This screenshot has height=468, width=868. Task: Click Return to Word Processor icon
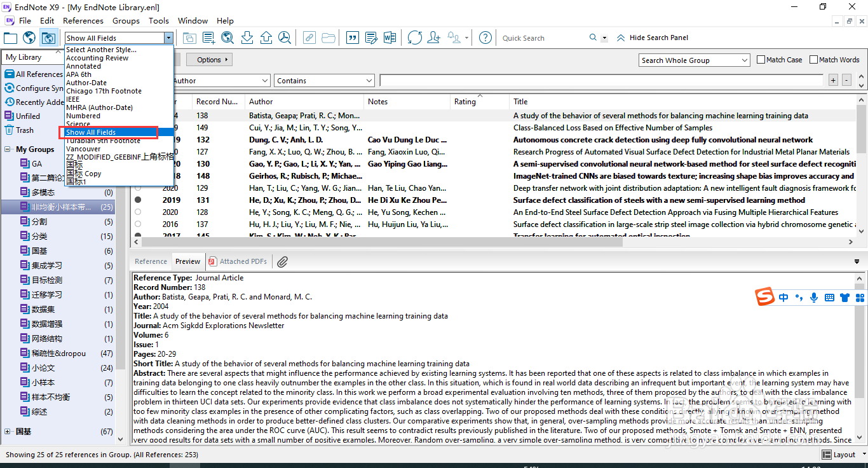[x=390, y=38]
